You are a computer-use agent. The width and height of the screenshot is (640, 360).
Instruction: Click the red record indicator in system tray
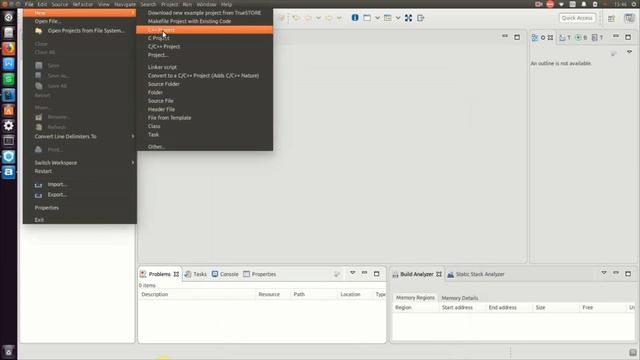550,4
